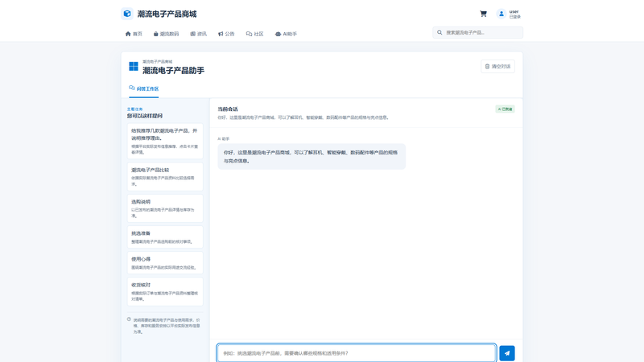Click the store logo cube icon
The image size is (644, 362).
click(x=127, y=14)
